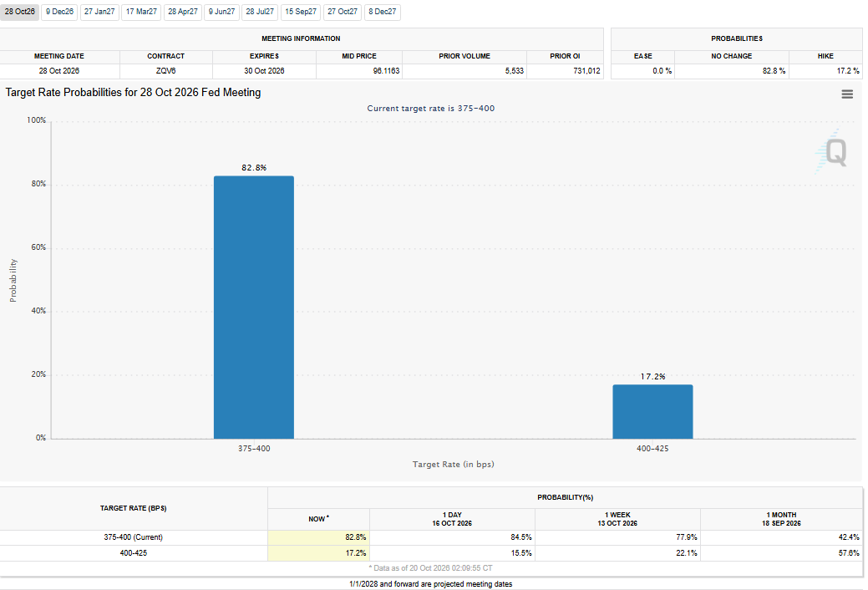Click the 17.2% label above the bar

(x=652, y=376)
